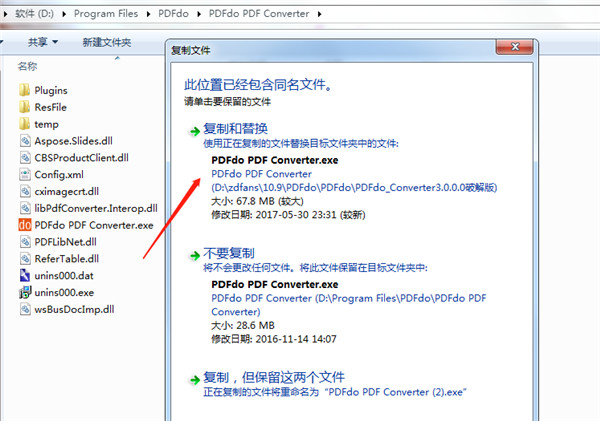
Task: Click the temp folder icon
Action: pos(24,124)
